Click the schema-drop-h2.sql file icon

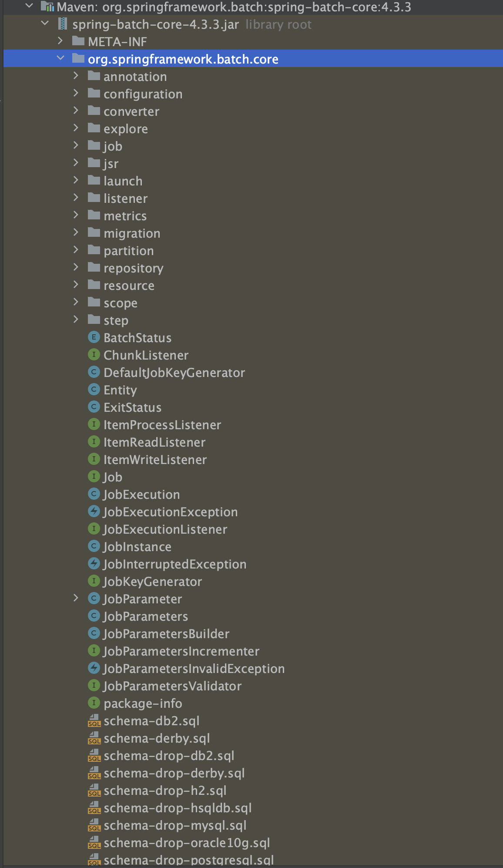point(94,791)
